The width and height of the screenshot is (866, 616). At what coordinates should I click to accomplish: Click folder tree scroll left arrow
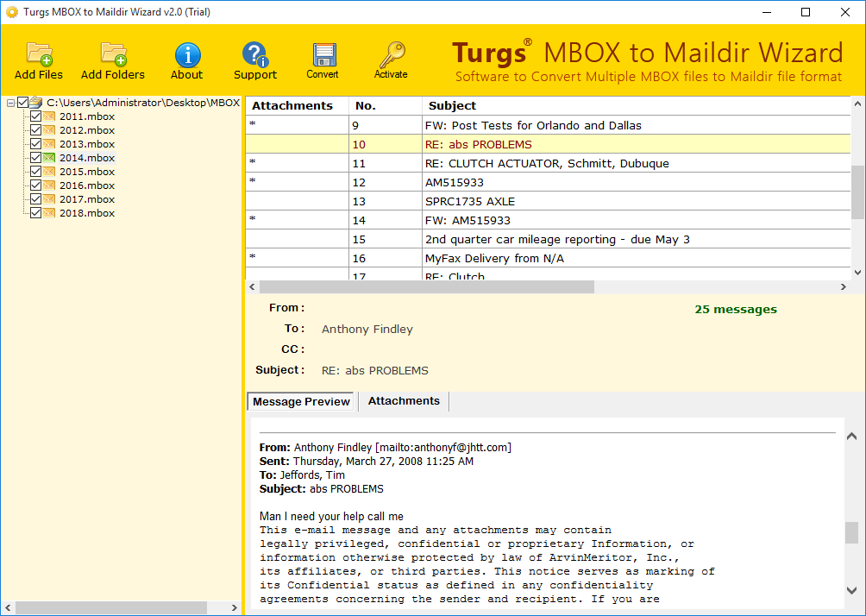pyautogui.click(x=8, y=607)
